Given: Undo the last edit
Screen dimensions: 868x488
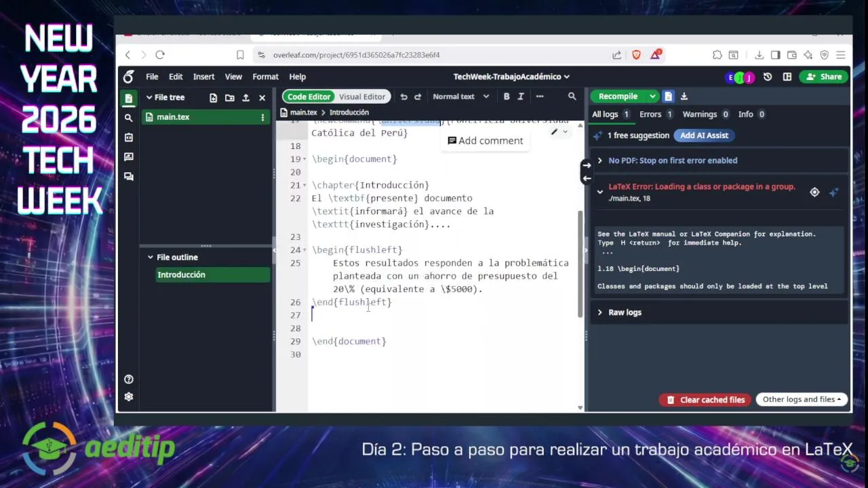Looking at the screenshot, I should 403,96.
